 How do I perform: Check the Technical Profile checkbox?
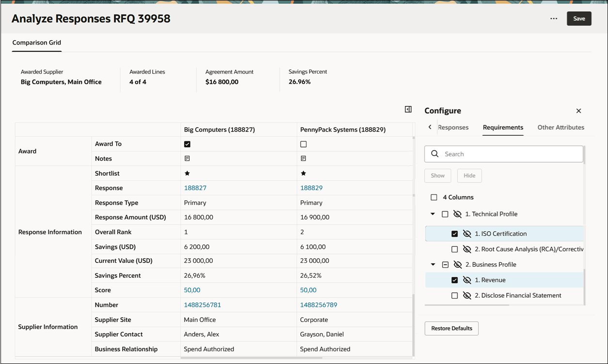point(445,214)
